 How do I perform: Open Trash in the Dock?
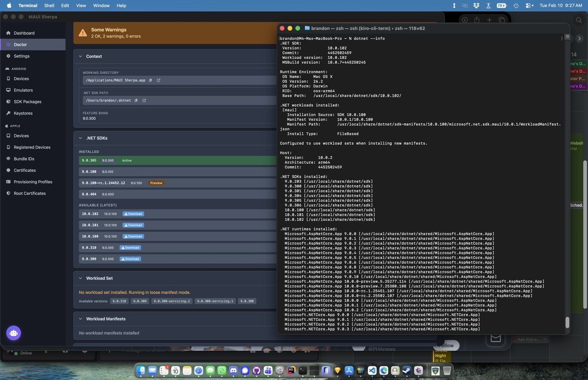point(447,370)
